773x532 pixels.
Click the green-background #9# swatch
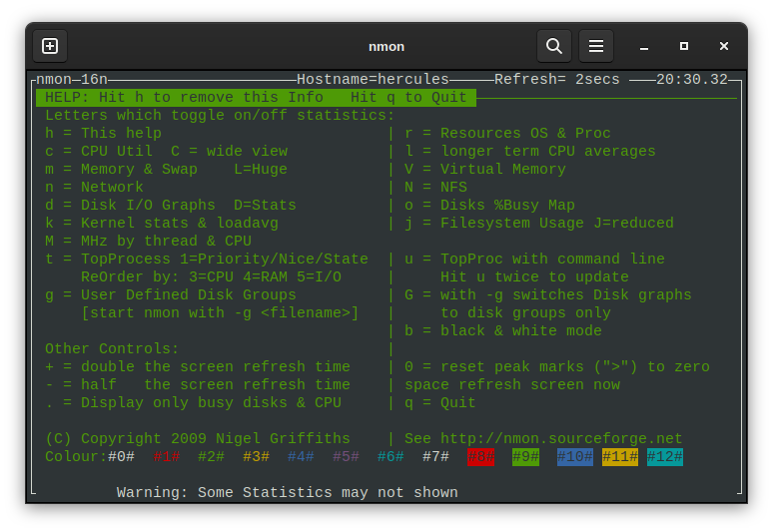pyautogui.click(x=525, y=456)
